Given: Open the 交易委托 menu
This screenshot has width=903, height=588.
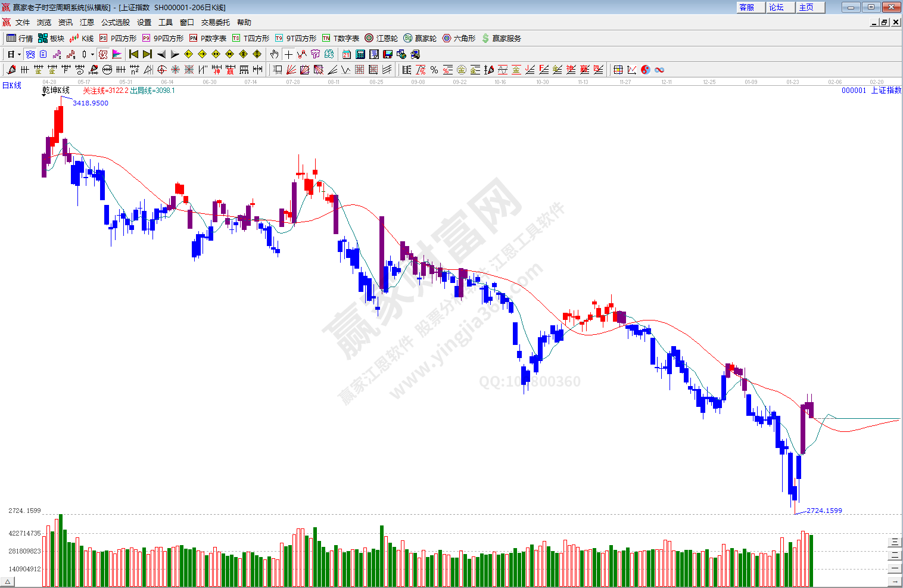Looking at the screenshot, I should [215, 22].
